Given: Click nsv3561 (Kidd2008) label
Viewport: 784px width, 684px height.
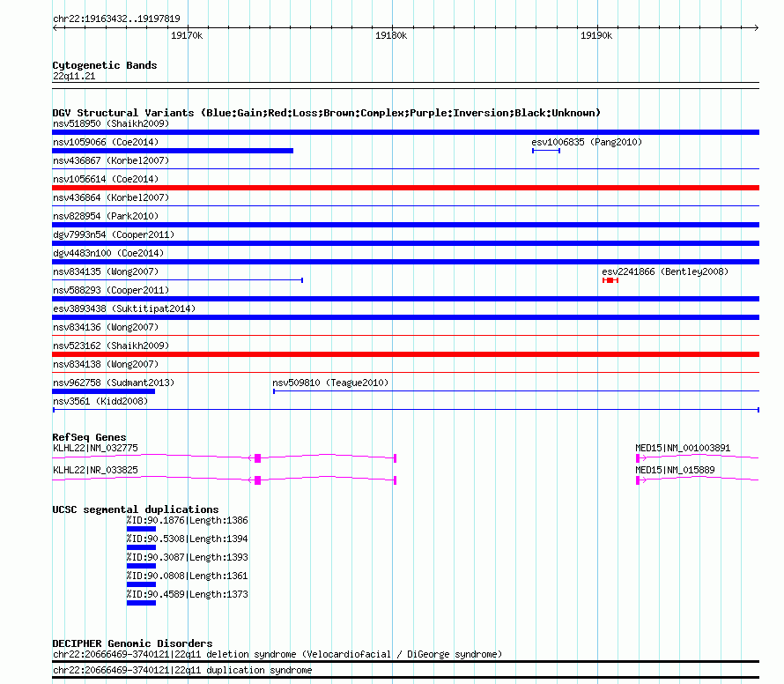Looking at the screenshot, I should click(x=100, y=401).
